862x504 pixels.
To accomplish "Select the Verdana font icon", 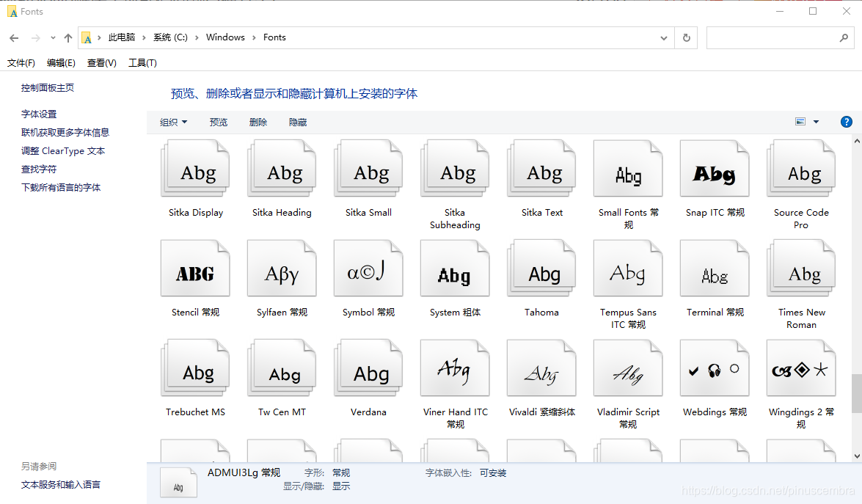I will [368, 368].
